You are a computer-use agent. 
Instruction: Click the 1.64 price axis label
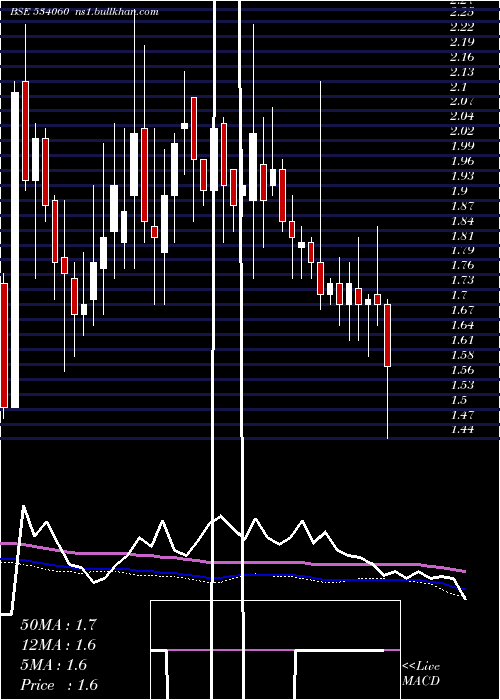click(462, 325)
